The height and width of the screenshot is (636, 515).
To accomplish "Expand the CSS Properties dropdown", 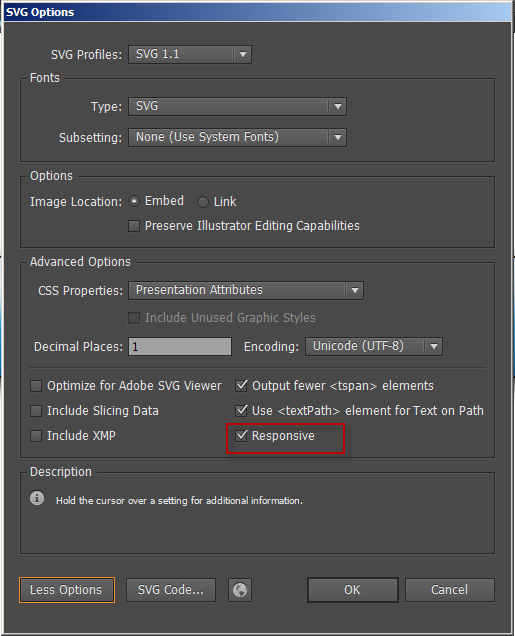I will pos(246,290).
